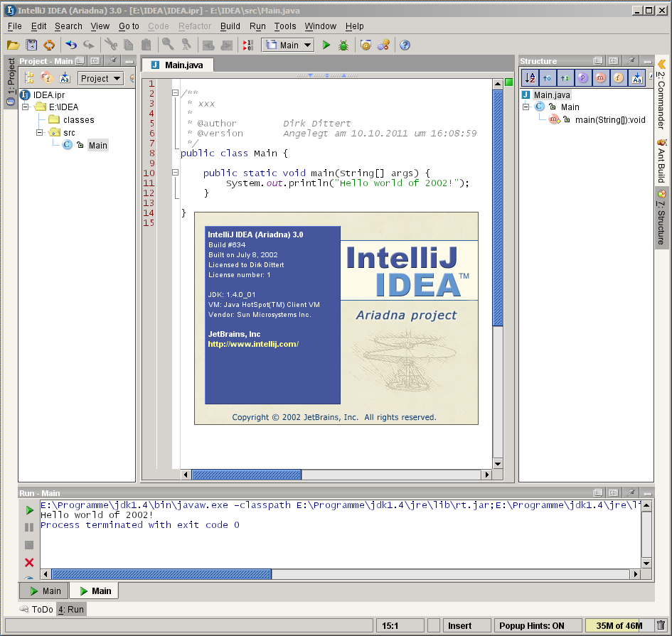Open the Tools menu

pos(285,26)
